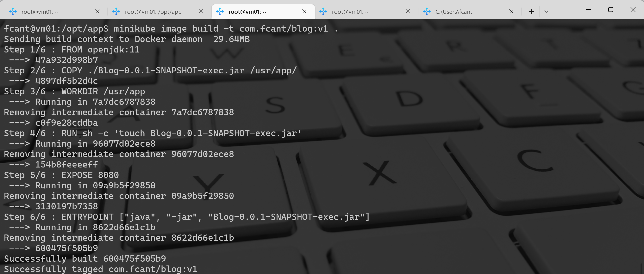
Task: Expand the new tab profile dropdown
Action: tap(546, 11)
